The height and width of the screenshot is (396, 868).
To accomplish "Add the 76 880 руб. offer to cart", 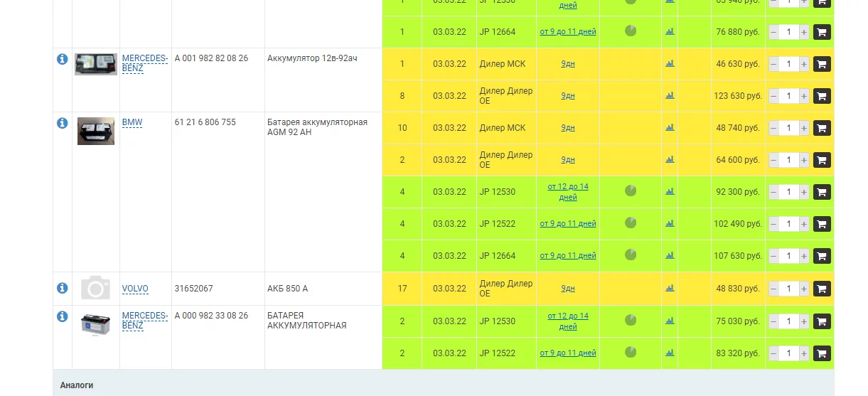I will [x=822, y=32].
